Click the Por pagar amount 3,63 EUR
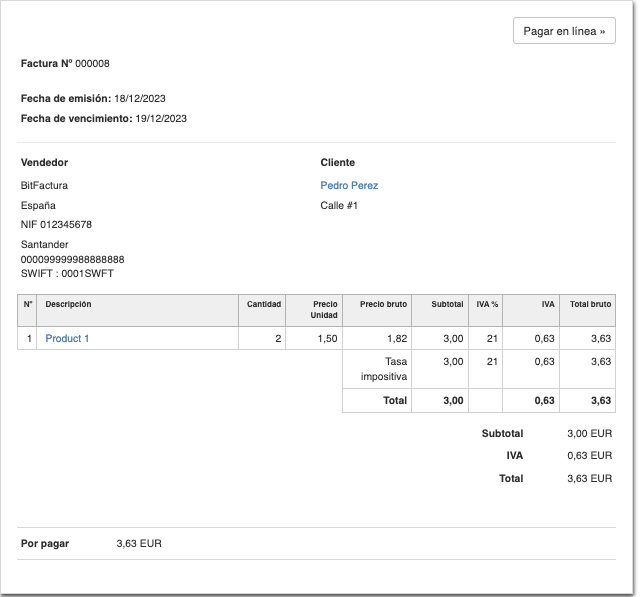Image resolution: width=640 pixels, height=597 pixels. coord(139,543)
